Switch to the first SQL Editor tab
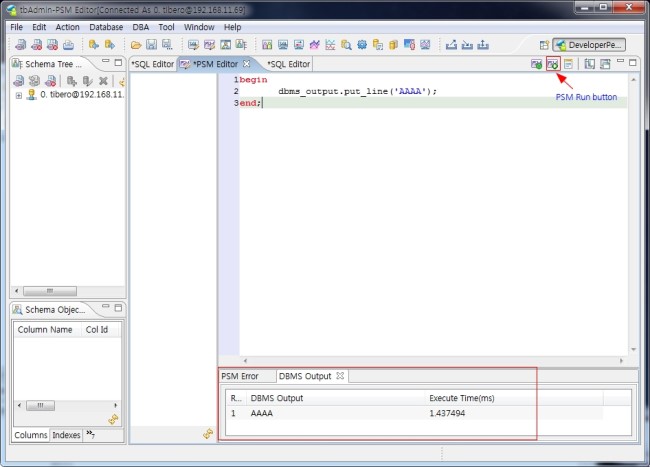This screenshot has height=467, width=650. [x=153, y=64]
